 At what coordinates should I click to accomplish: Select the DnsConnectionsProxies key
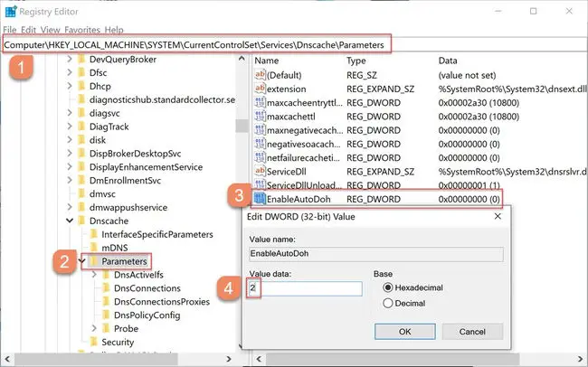click(x=162, y=302)
